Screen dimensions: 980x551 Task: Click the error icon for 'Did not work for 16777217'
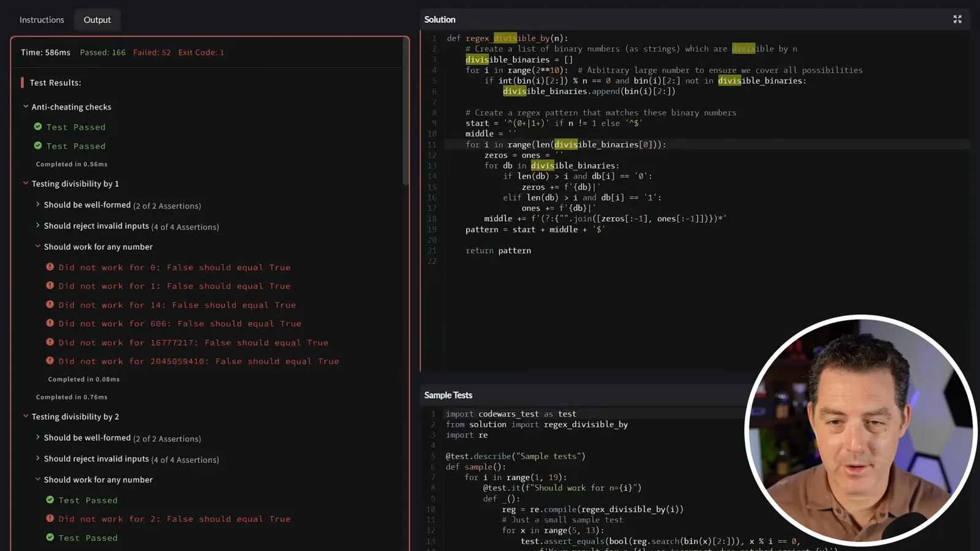click(50, 342)
